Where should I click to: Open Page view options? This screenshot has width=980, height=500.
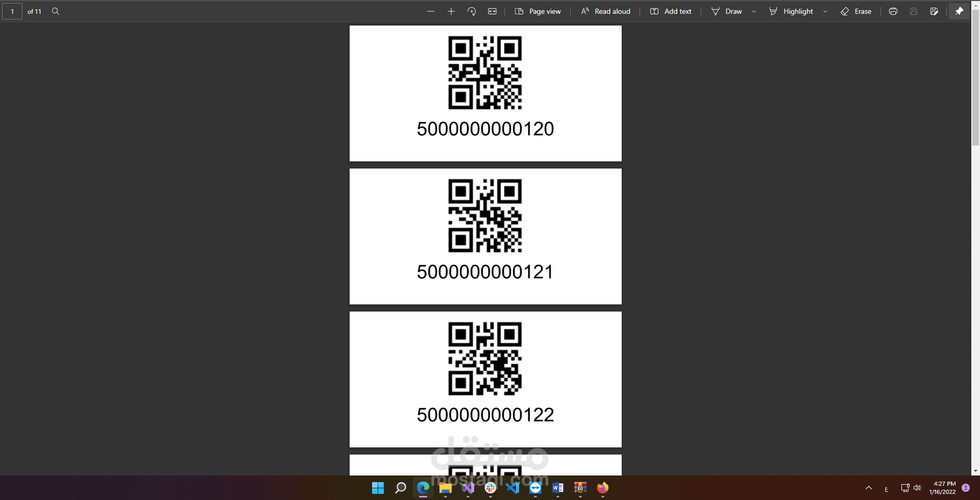(538, 11)
